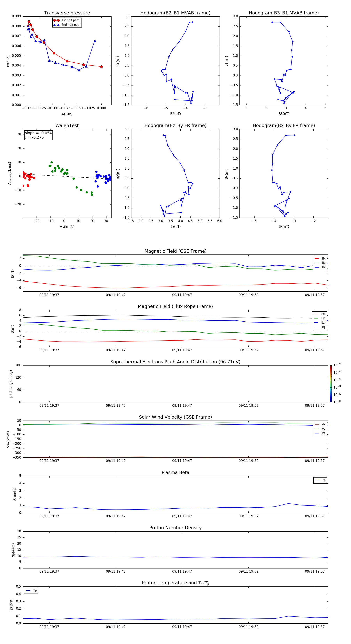Select the Bz' entry in flux rope legend
The width and height of the screenshot is (351, 644).
pyautogui.click(x=320, y=323)
